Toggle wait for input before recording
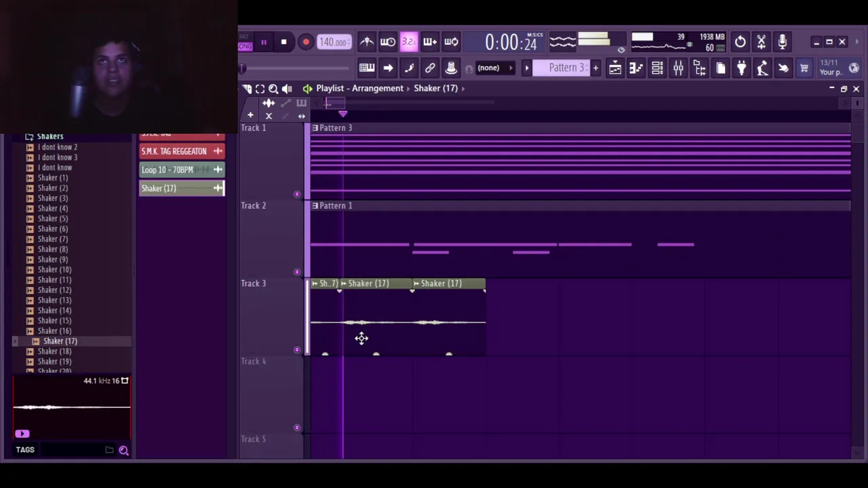868x488 pixels. tap(388, 42)
